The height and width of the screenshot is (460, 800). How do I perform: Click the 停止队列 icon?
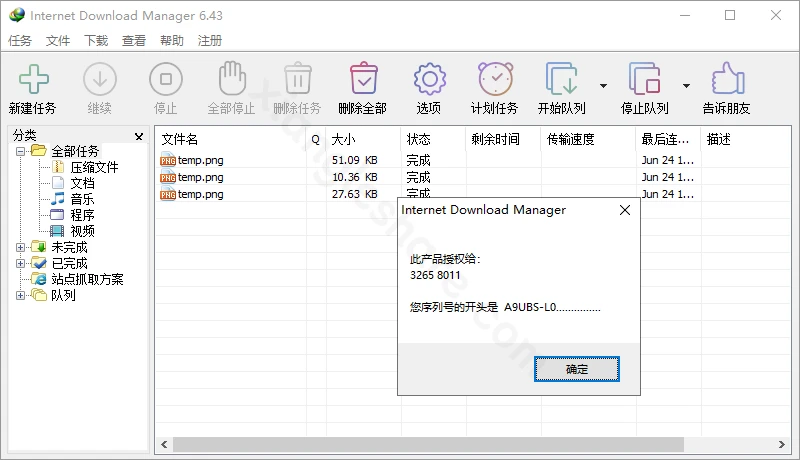coord(644,79)
